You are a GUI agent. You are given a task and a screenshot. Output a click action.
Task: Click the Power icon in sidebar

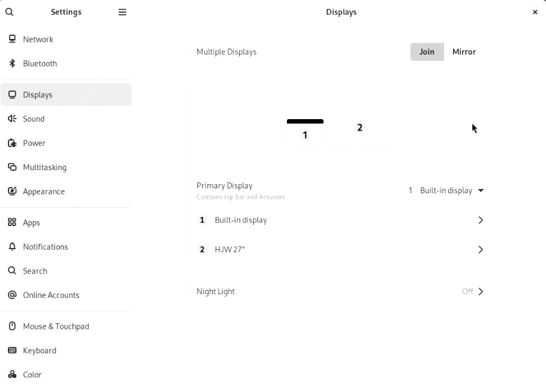tap(12, 143)
